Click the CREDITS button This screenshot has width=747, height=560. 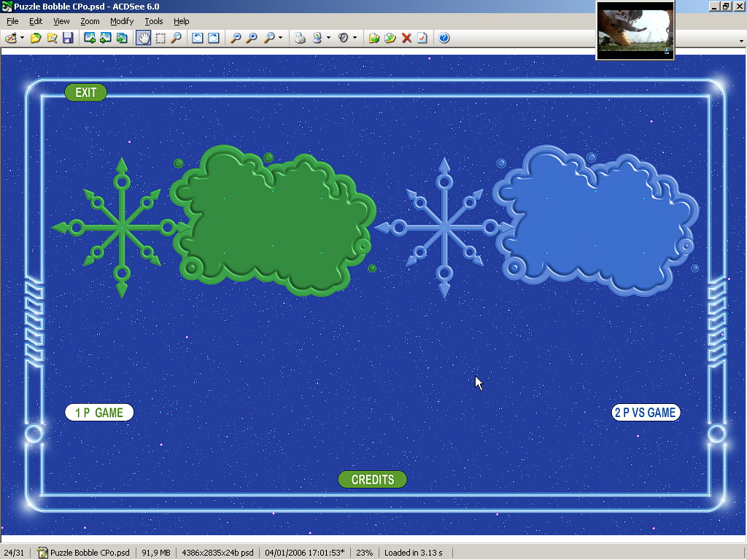(x=373, y=480)
